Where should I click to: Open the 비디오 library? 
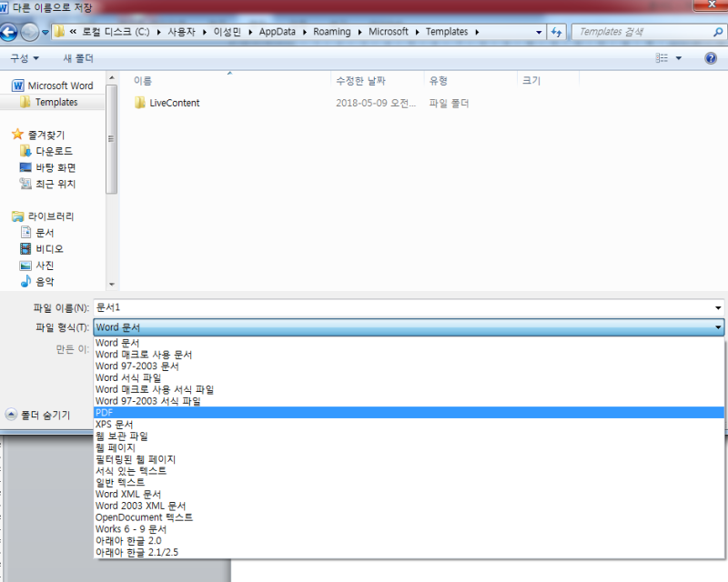click(42, 249)
